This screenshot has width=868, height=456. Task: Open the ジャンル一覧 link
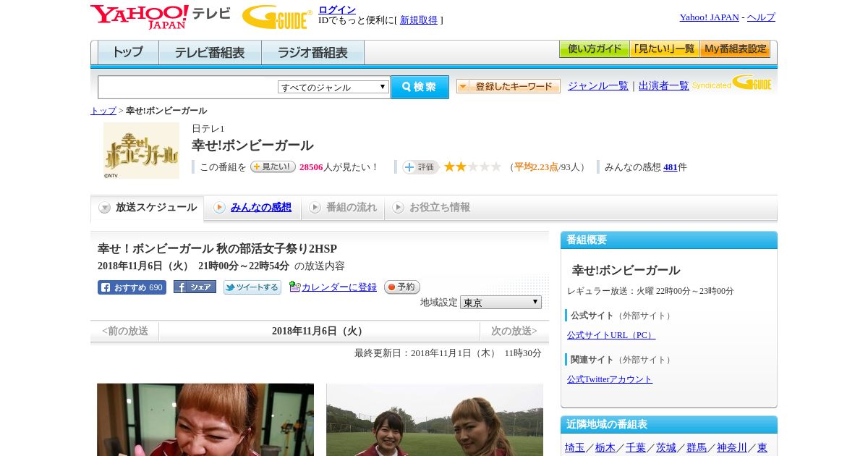click(598, 85)
